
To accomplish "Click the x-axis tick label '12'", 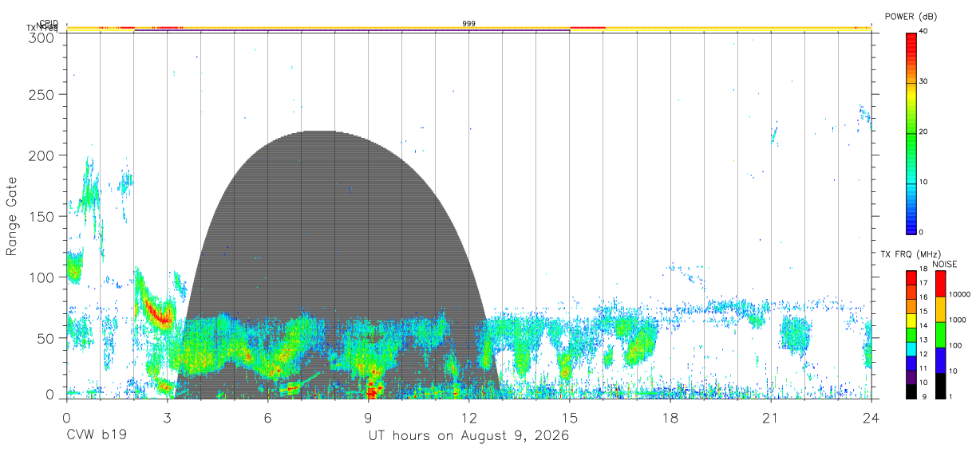I will (468, 417).
